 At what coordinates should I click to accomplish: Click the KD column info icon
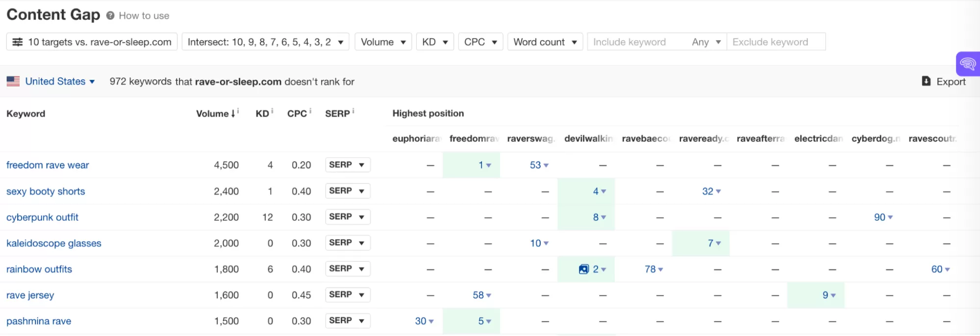click(x=272, y=111)
